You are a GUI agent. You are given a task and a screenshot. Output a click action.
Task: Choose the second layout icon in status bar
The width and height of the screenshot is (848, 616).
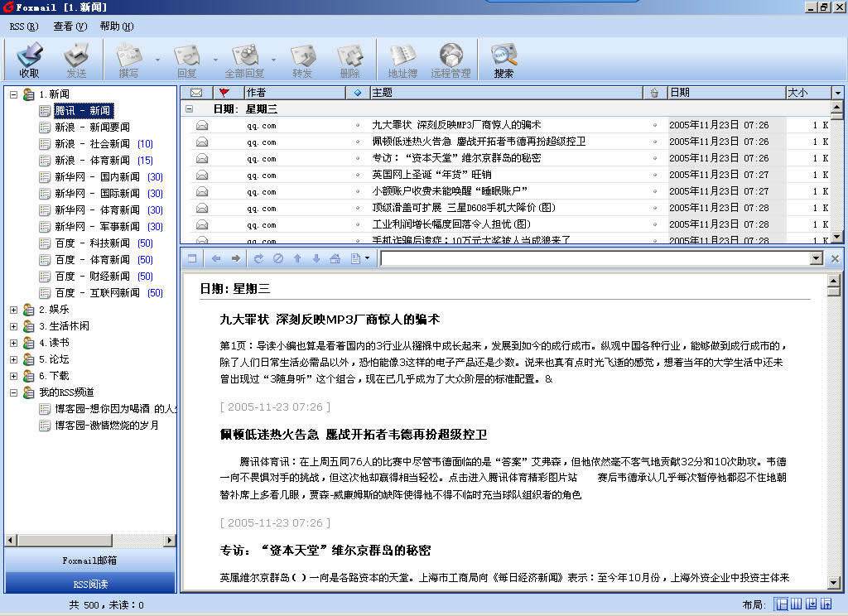796,604
